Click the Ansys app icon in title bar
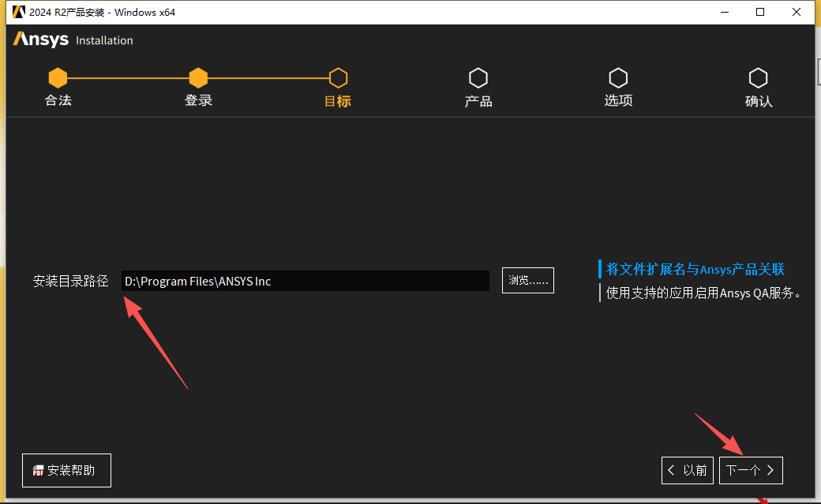Image resolution: width=821 pixels, height=504 pixels. pyautogui.click(x=18, y=12)
